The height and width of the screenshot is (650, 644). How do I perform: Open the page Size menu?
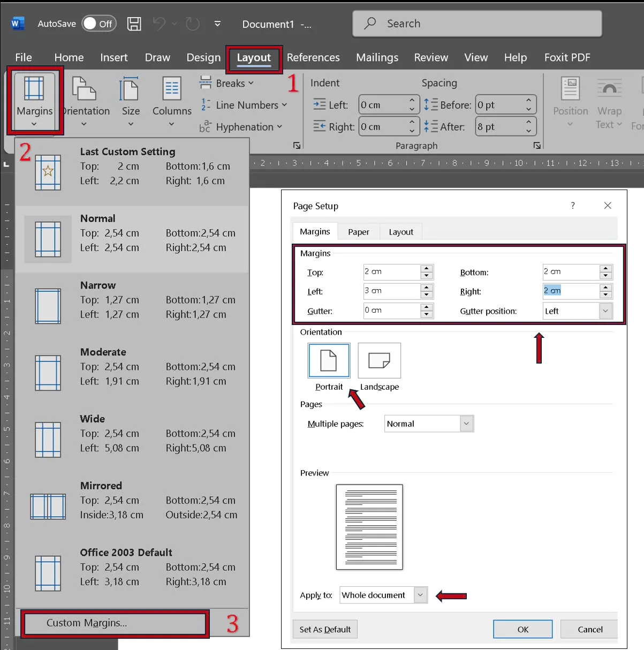click(131, 102)
